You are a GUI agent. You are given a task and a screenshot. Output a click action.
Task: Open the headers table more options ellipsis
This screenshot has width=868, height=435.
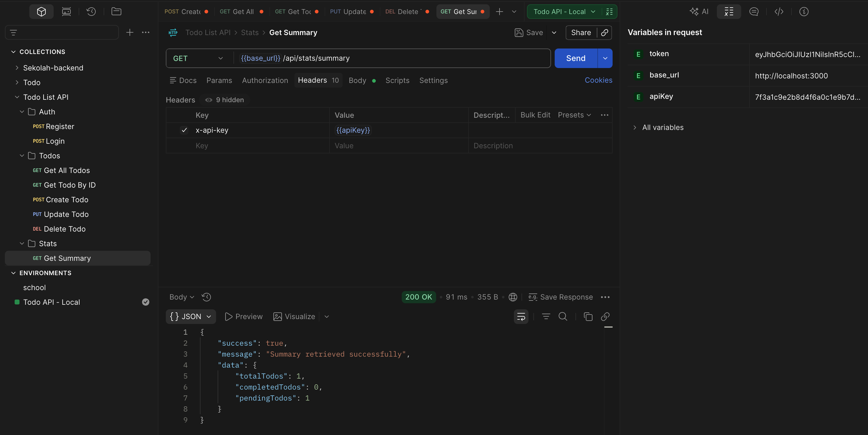click(604, 115)
